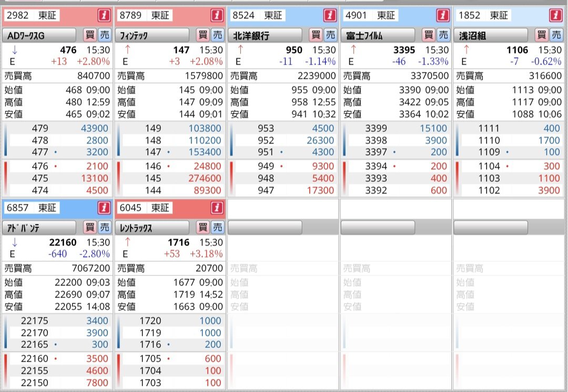Screen dimensions: 568x392
Task: Click buy (買) button for 浅沼組
Action: [x=542, y=35]
